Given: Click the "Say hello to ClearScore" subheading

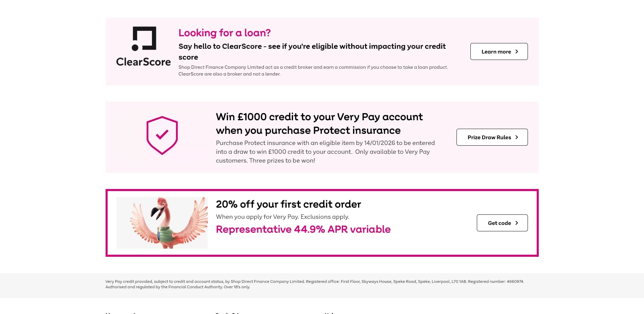Looking at the screenshot, I should click(x=312, y=51).
